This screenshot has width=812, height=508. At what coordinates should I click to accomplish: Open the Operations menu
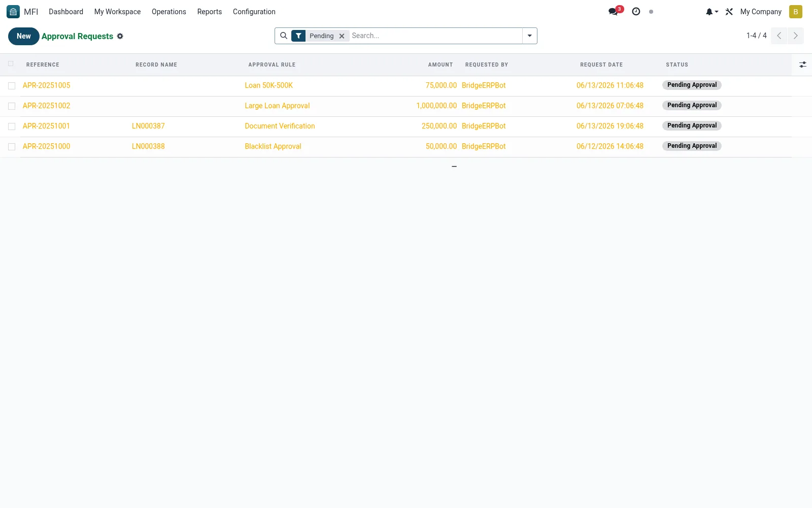(169, 12)
